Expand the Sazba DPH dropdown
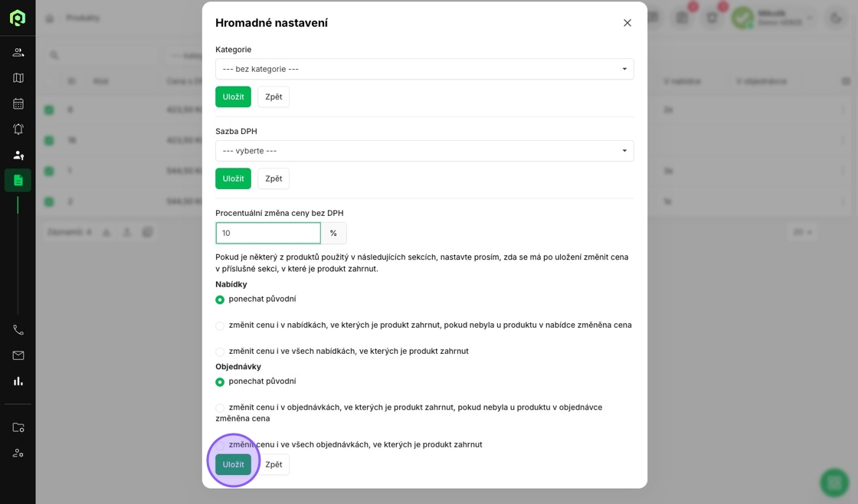The image size is (858, 504). coord(424,150)
